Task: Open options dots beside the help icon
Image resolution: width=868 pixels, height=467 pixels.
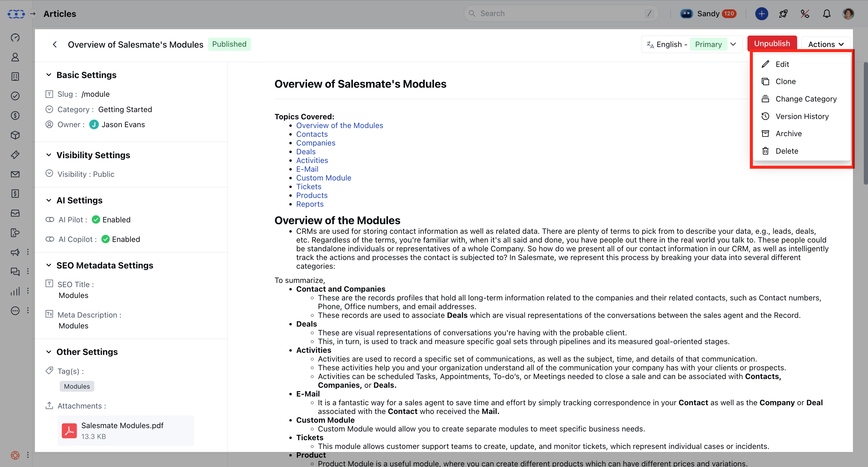Action: [x=28, y=455]
